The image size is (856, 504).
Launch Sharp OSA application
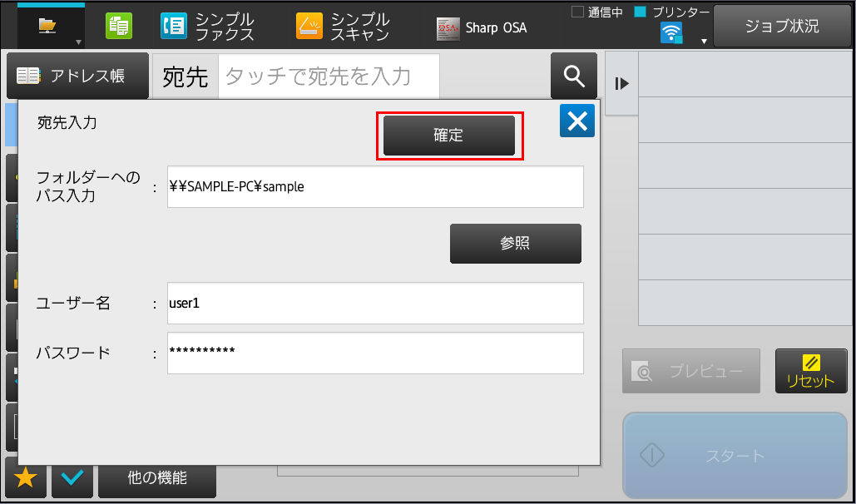pos(482,27)
